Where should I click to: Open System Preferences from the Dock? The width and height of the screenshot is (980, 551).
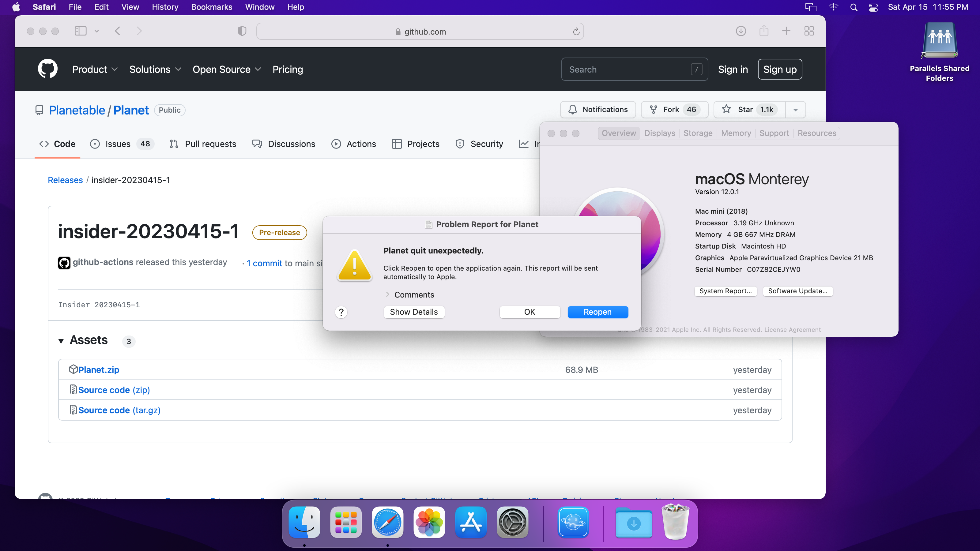(x=512, y=522)
